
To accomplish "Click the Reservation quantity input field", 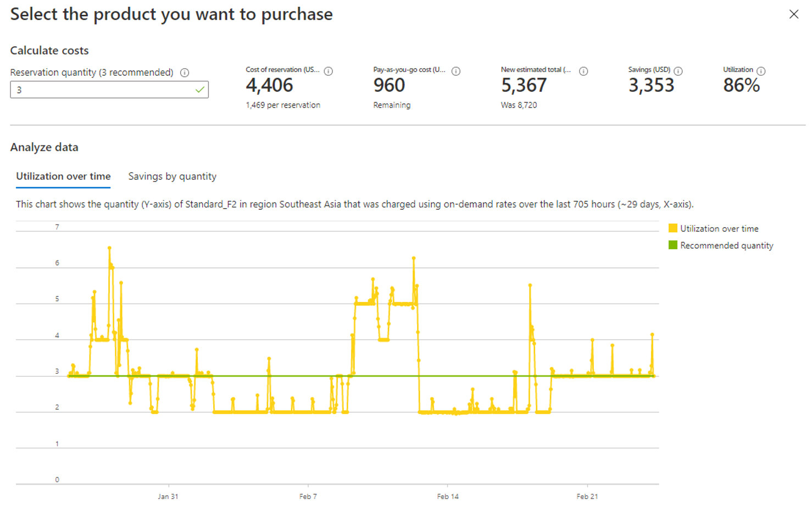I will click(x=102, y=89).
